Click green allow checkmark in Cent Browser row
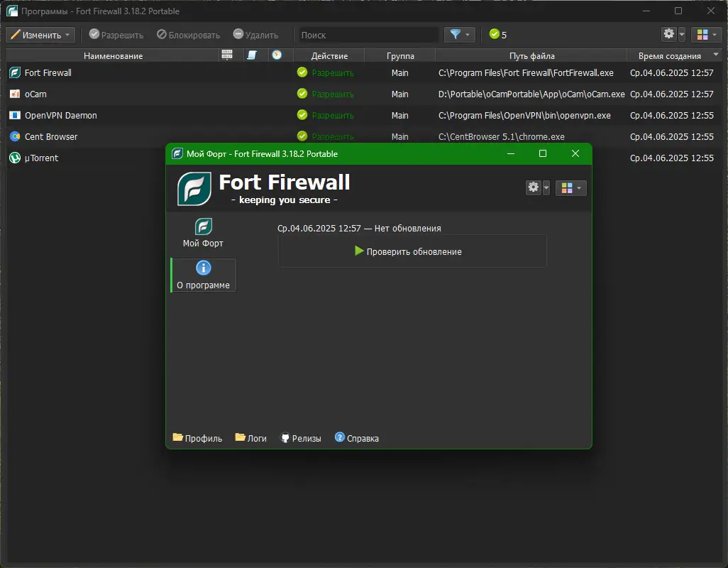Screen dimensions: 728x568 click(302, 136)
